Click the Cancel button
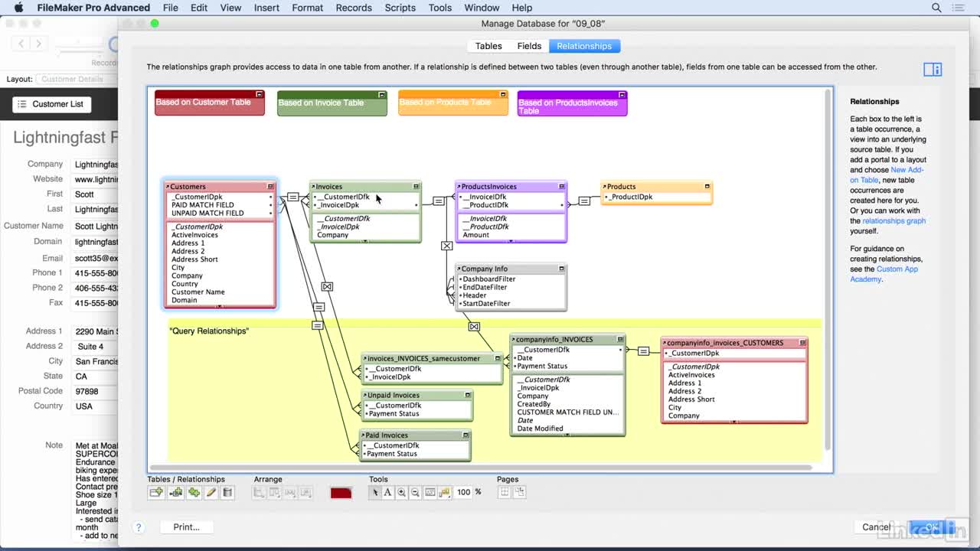 877,527
